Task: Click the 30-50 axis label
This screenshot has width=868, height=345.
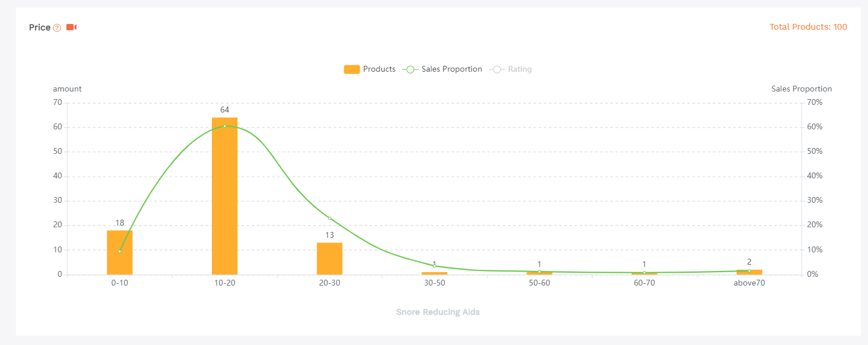Action: click(434, 283)
